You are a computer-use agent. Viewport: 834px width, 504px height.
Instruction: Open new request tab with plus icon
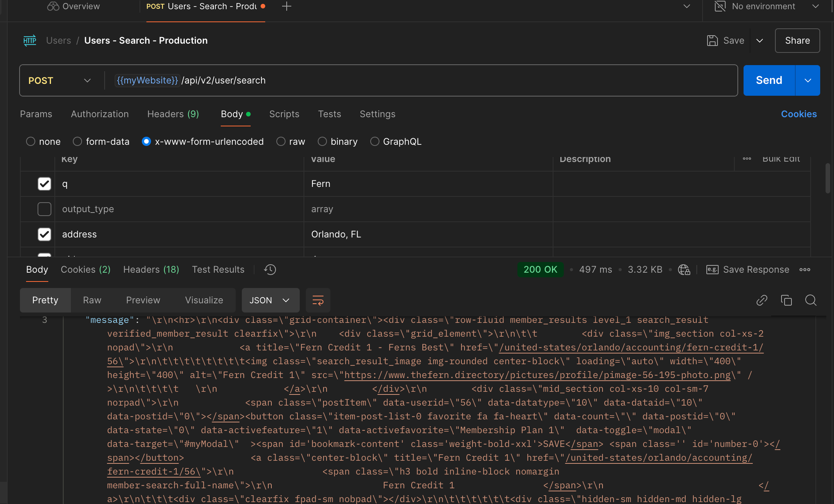click(x=286, y=6)
